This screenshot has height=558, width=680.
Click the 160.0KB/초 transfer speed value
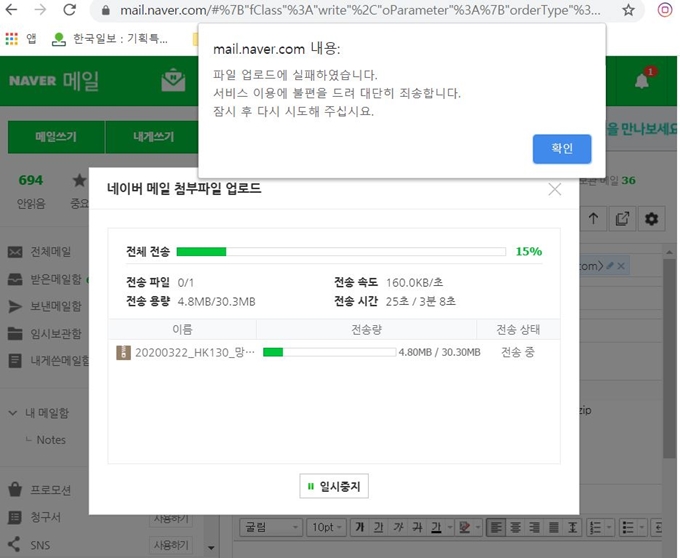415,282
